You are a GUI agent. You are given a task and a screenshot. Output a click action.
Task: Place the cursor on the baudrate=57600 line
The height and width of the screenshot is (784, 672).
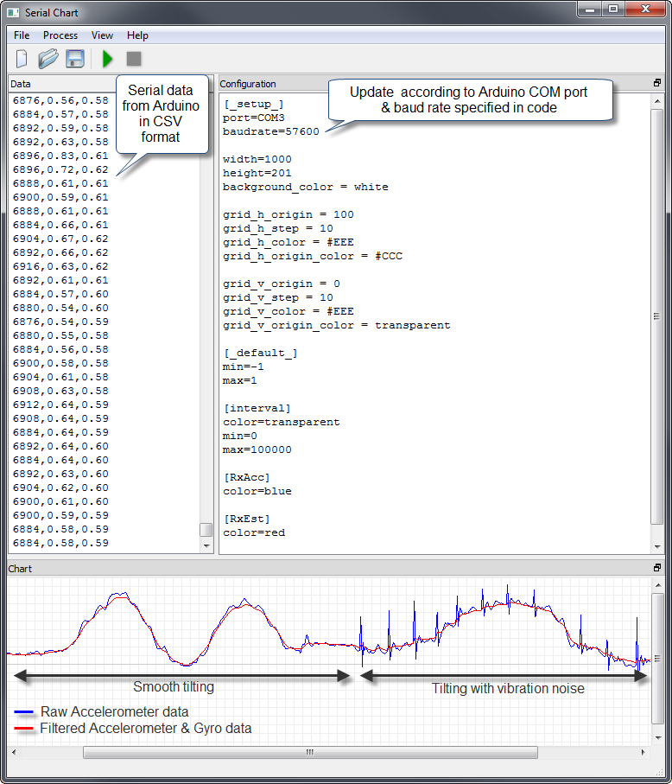tap(271, 131)
